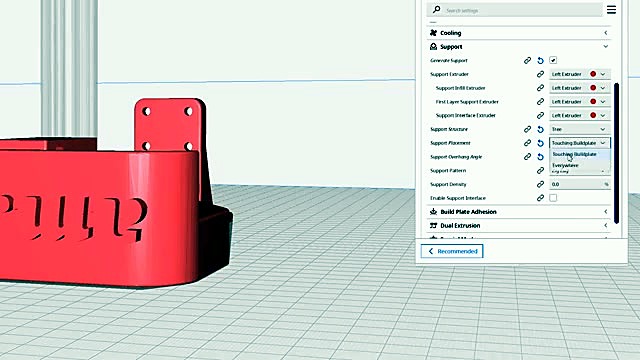
Task: Open the Support Interface Extruder dropdown
Action: (x=580, y=116)
